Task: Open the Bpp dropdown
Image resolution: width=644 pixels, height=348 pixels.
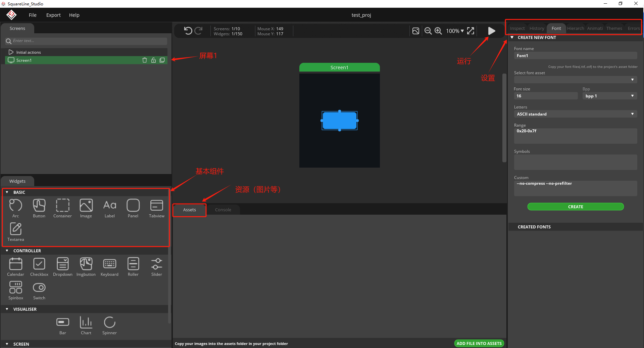Action: click(609, 96)
